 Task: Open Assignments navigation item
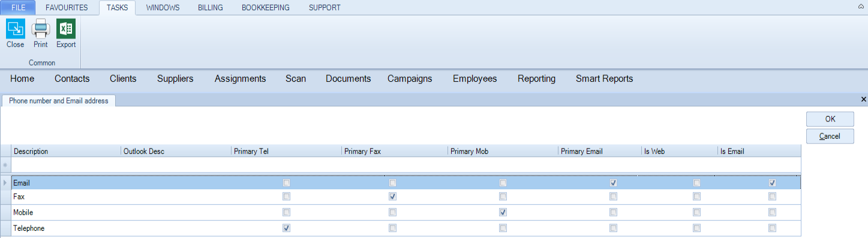coord(240,79)
